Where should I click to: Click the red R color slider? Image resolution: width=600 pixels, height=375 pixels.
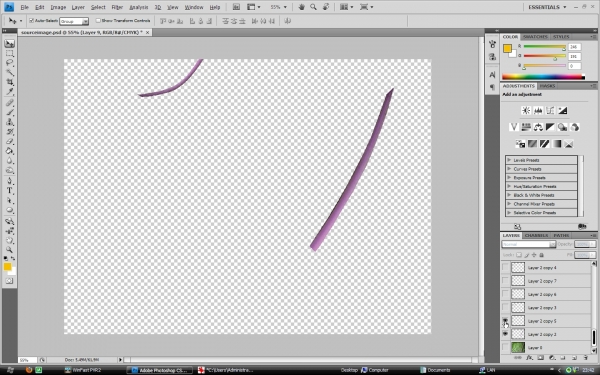point(545,47)
